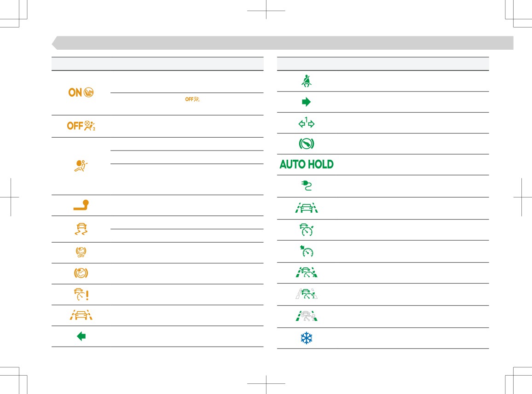
Task: Select the orange speedometer with exclamation mark
Action: pyautogui.click(x=81, y=294)
